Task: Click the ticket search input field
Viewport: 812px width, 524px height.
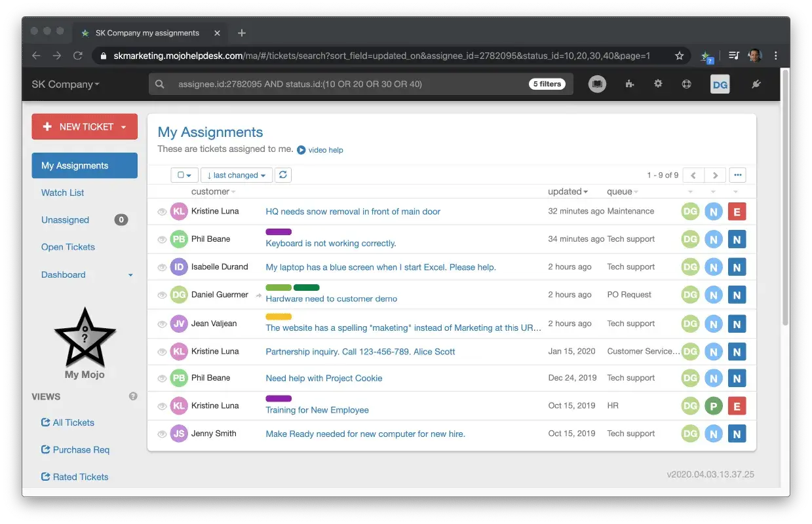Action: (347, 84)
